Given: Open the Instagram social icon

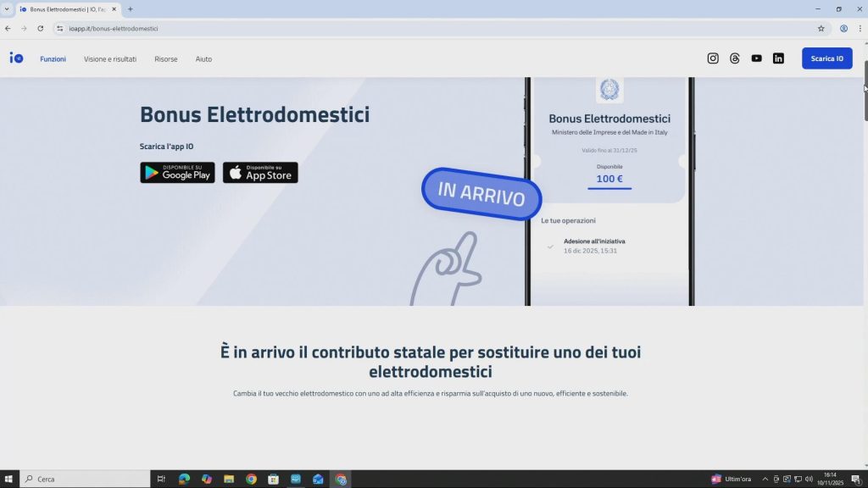Looking at the screenshot, I should point(713,58).
